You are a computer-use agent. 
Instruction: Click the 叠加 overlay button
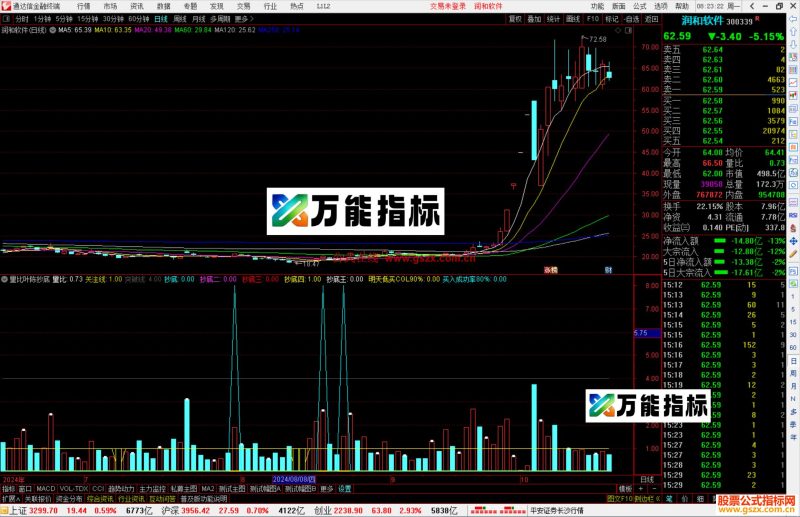pos(534,19)
